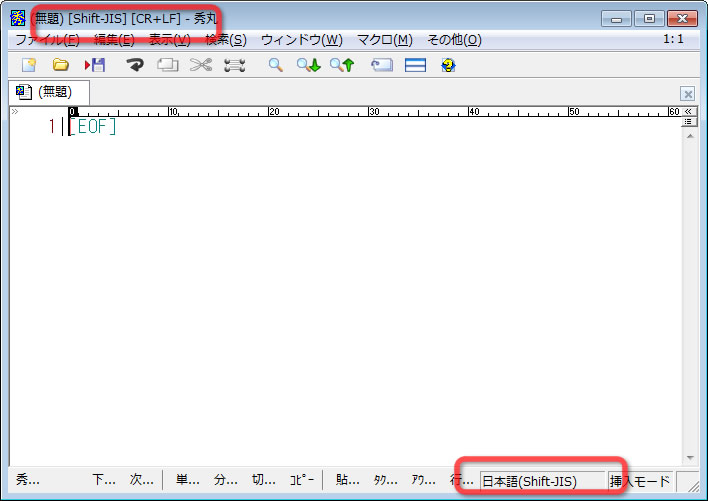Click the Hidemaru app icon in title bar
The image size is (708, 501).
click(18, 18)
